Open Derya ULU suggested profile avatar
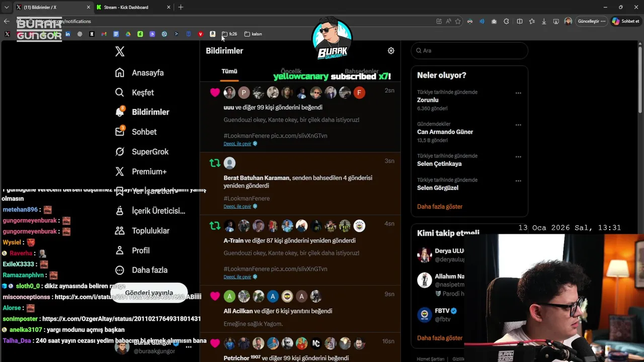Image resolution: width=644 pixels, height=362 pixels. pyautogui.click(x=425, y=255)
